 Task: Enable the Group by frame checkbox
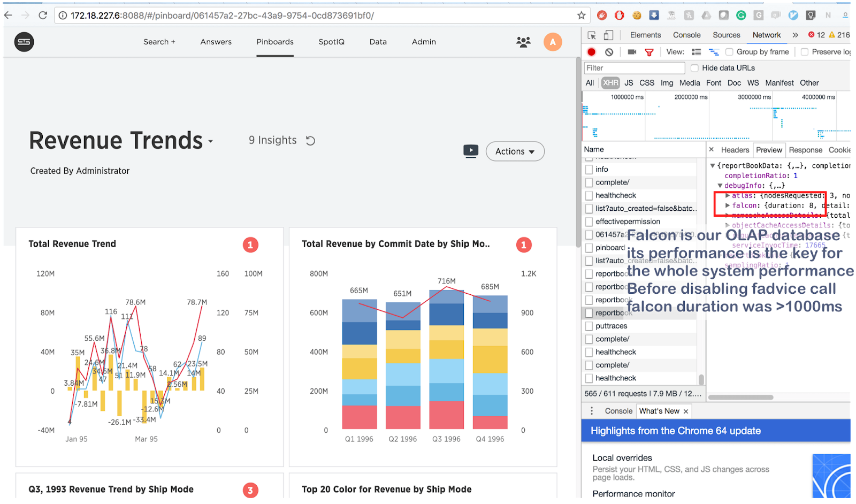729,52
